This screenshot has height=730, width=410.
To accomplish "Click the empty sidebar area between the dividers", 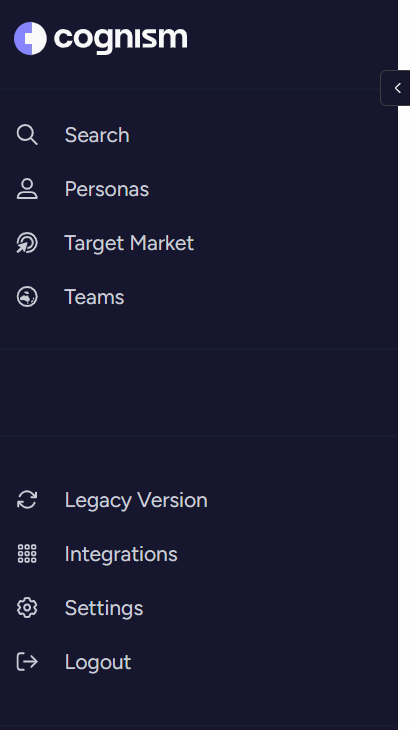I will (x=199, y=392).
